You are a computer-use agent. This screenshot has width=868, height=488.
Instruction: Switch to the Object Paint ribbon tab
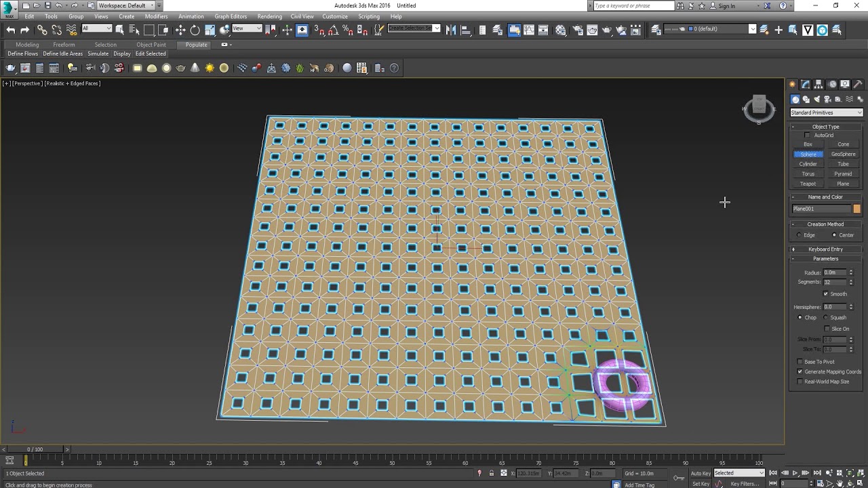[151, 45]
